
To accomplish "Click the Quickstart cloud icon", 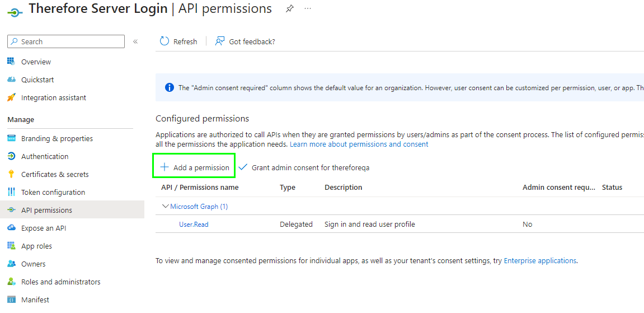I will point(12,80).
